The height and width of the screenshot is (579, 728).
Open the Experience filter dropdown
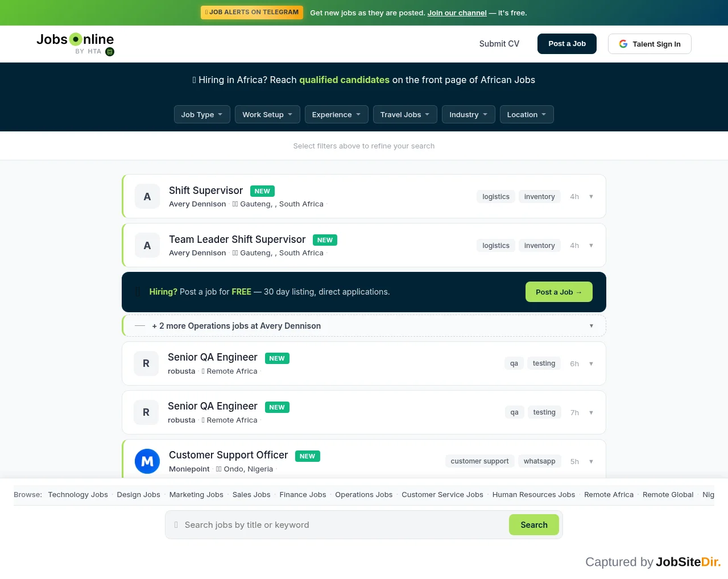pos(337,114)
